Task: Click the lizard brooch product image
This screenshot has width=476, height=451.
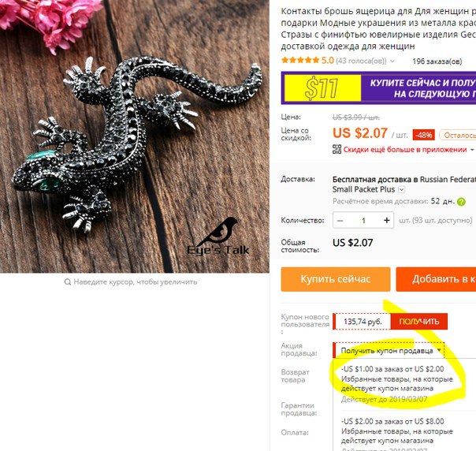Action: click(x=135, y=136)
